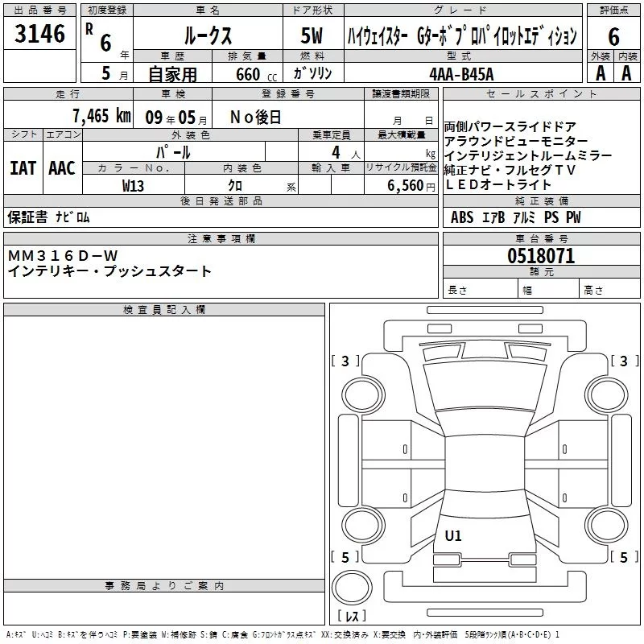Click the front-right tire rating [3]
Viewport: 644px width, 644px height.
625,361
